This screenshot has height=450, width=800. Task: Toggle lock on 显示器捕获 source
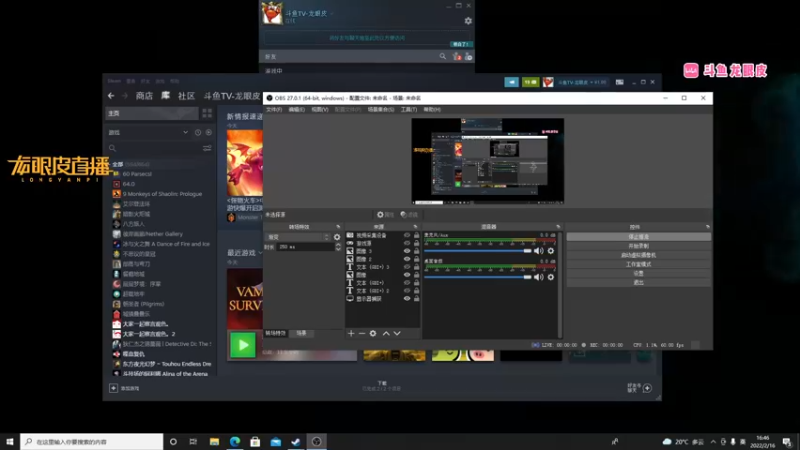(x=416, y=298)
